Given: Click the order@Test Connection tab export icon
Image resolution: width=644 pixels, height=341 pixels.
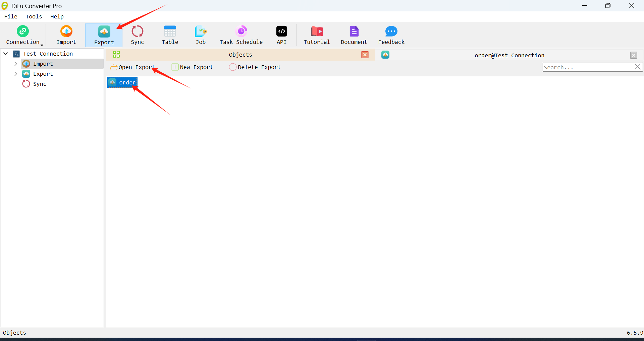Looking at the screenshot, I should click(385, 55).
